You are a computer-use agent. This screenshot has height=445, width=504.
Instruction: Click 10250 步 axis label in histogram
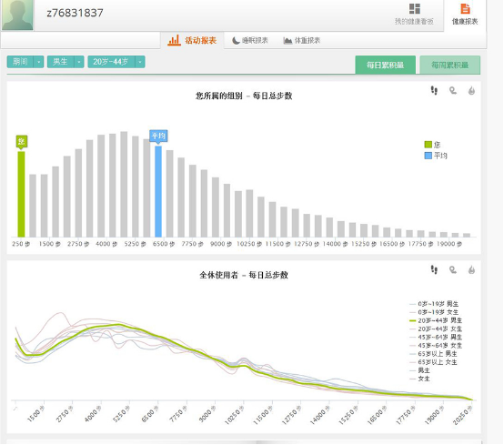pyautogui.click(x=249, y=244)
